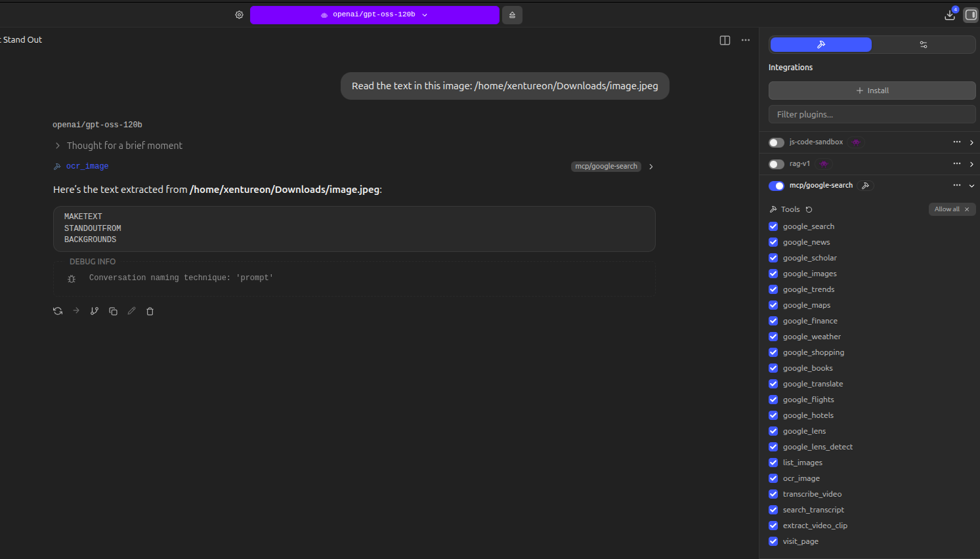
Task: Click the Stand Out chat title
Action: tap(21, 40)
